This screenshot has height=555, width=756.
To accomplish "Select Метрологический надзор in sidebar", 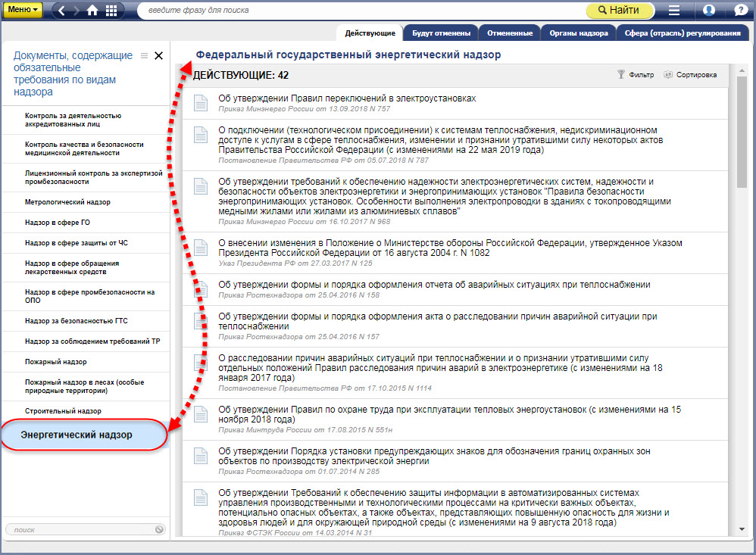I will tap(67, 202).
